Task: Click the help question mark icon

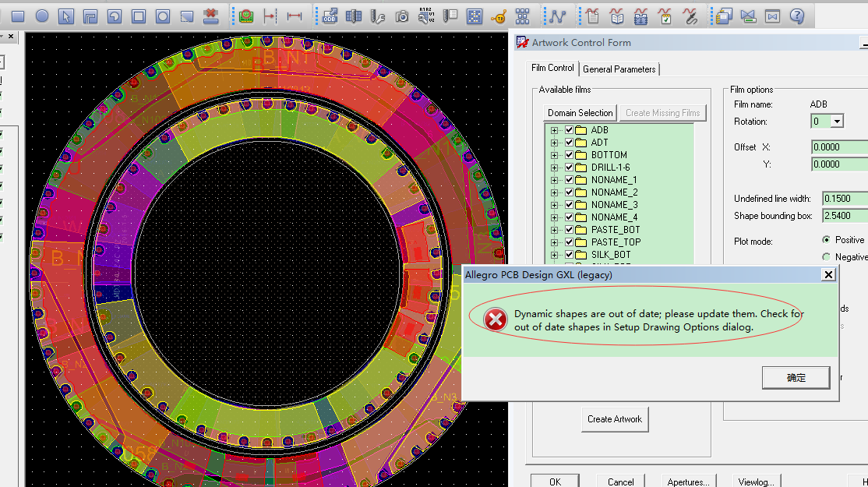Action: (796, 16)
